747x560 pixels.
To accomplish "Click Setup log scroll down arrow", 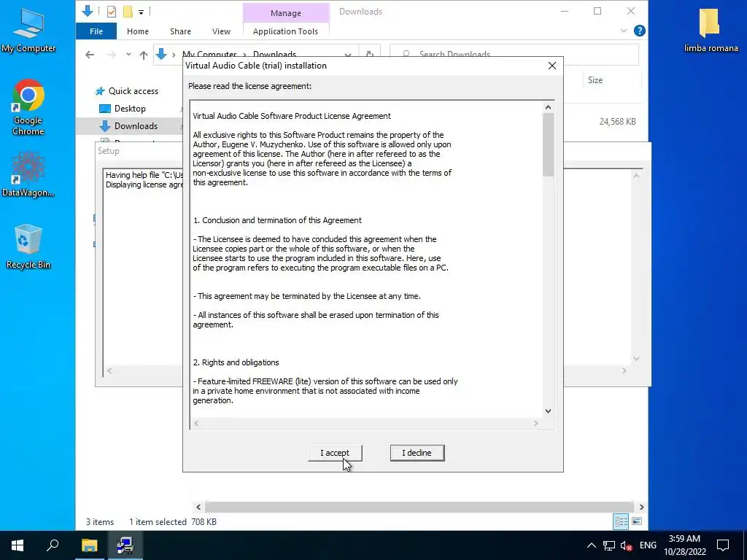I will point(636,359).
